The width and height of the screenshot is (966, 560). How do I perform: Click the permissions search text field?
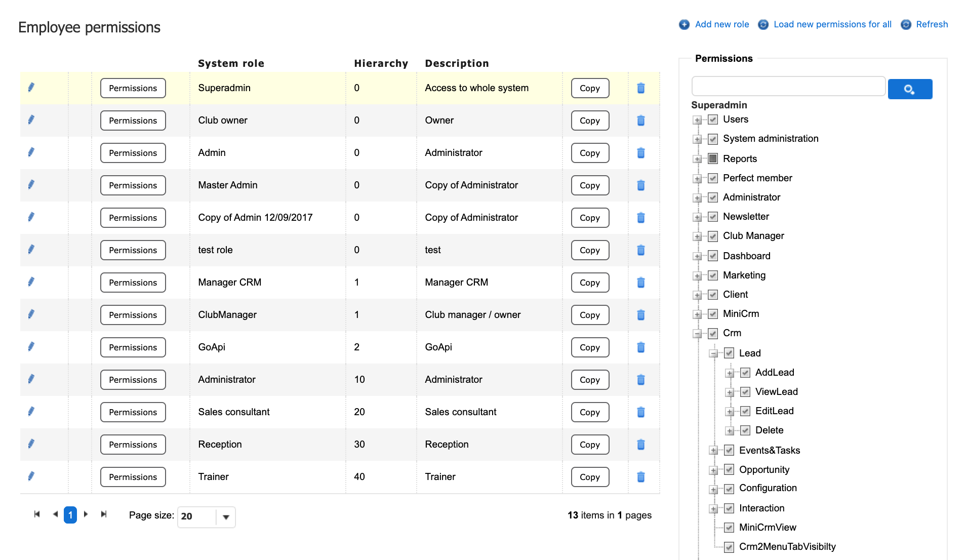788,87
